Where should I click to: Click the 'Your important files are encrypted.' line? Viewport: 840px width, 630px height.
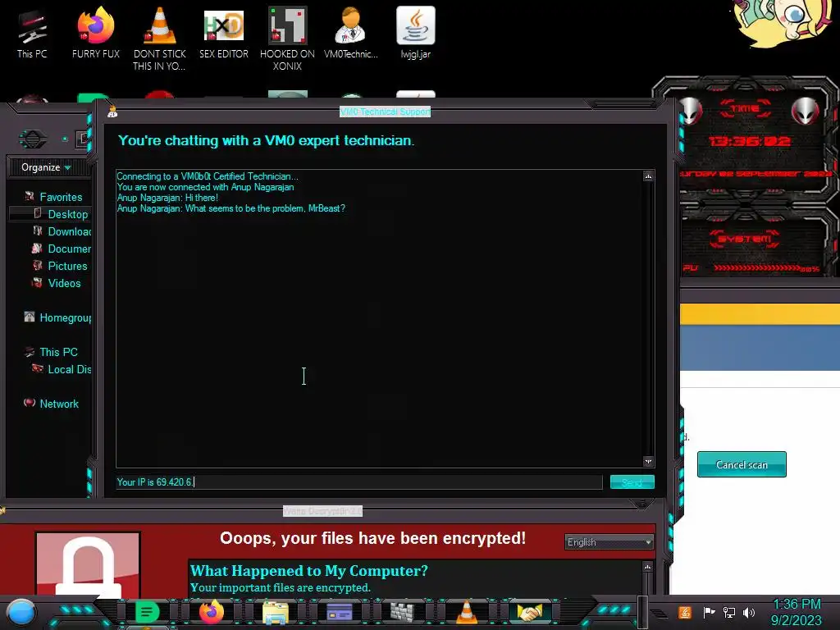pyautogui.click(x=281, y=587)
